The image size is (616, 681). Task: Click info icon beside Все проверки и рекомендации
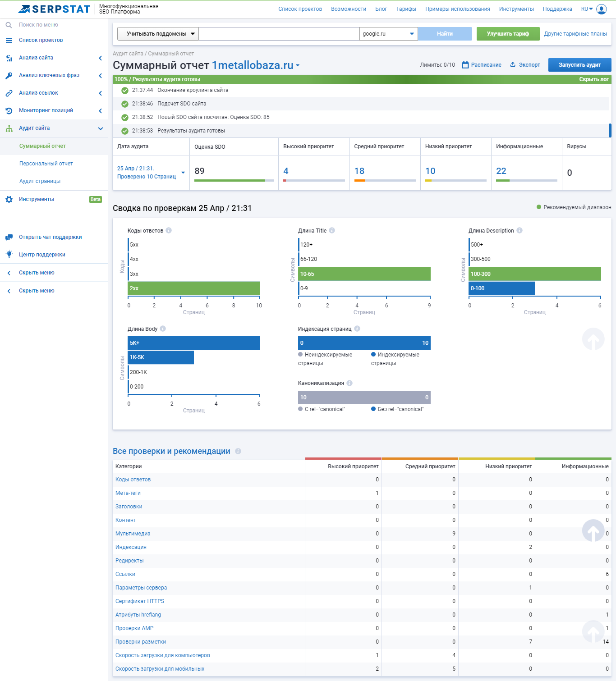(238, 451)
